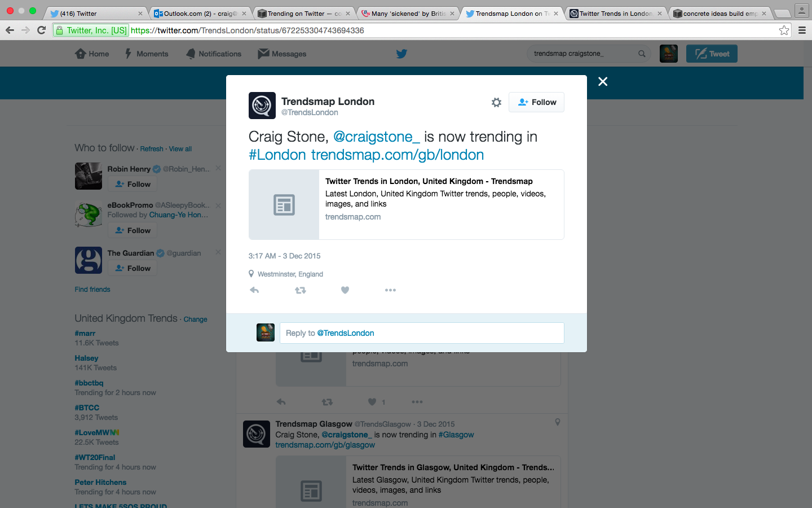Click the Reply to @TrendsLondon field
The image size is (812, 508).
click(422, 333)
